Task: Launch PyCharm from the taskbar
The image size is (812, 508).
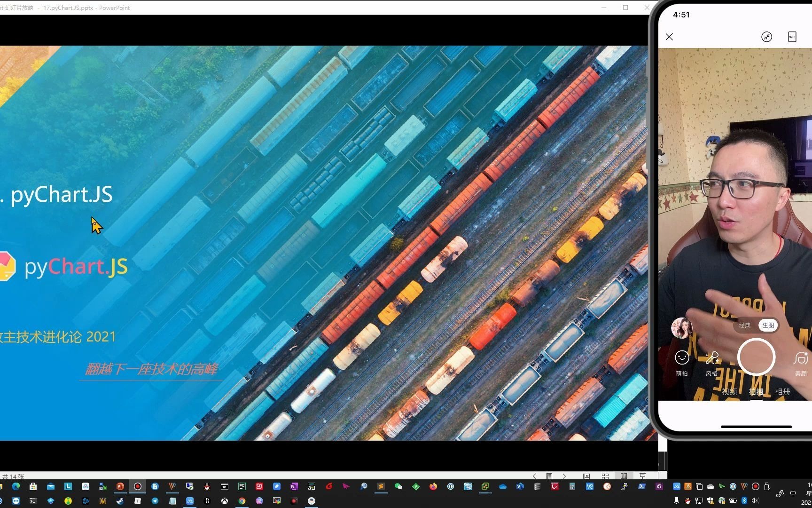Action: (242, 486)
